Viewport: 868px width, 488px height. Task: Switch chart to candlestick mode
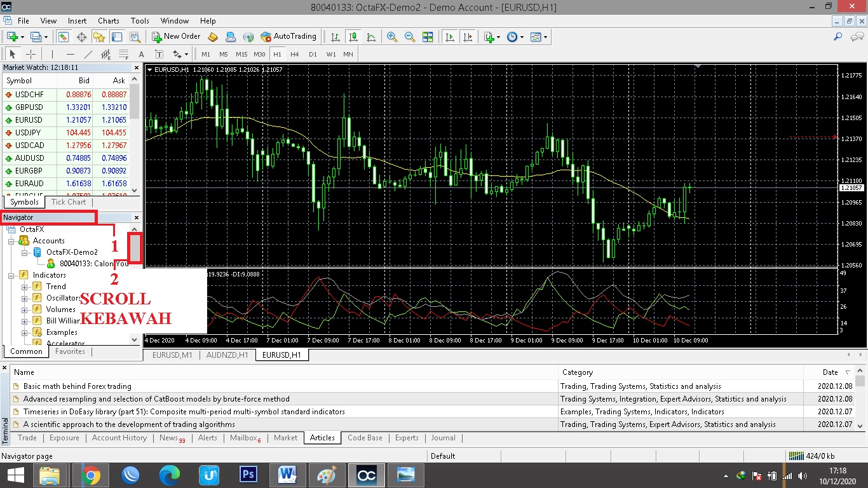(x=353, y=37)
